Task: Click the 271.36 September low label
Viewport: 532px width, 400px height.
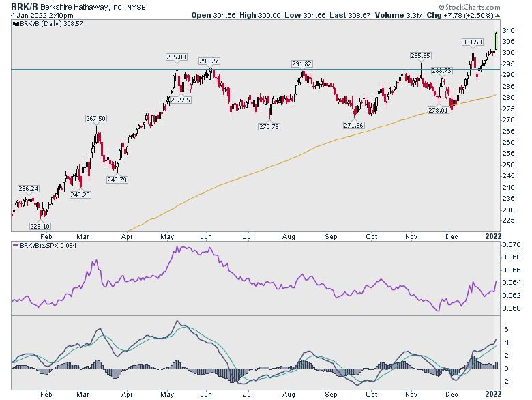Action: 353,126
